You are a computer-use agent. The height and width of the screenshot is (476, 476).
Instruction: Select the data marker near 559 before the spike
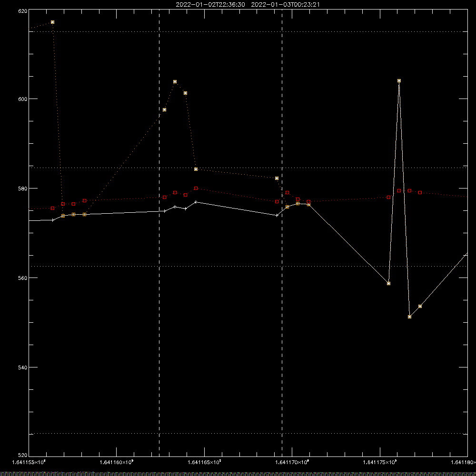388,284
